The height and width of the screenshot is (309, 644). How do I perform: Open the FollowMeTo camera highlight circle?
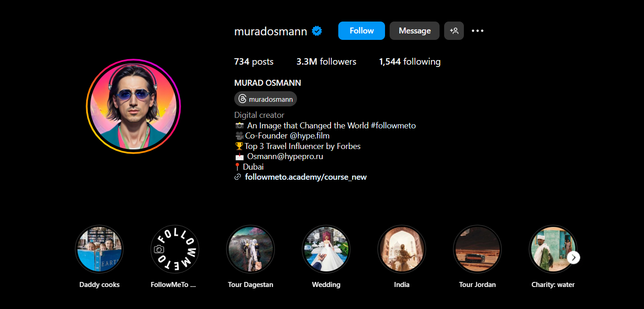(x=175, y=249)
